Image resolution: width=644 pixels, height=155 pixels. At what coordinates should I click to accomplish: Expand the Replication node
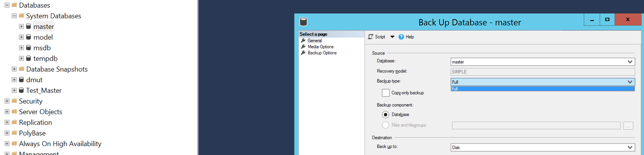(x=7, y=122)
